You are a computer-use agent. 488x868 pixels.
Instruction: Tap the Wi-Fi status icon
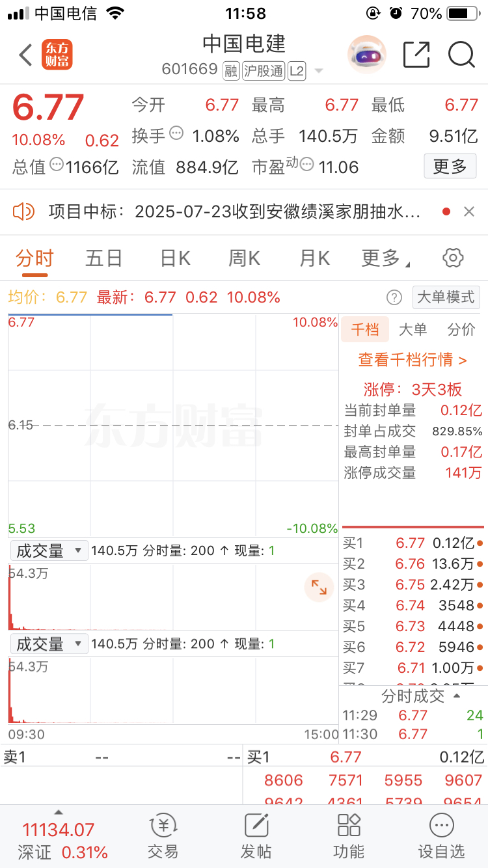[115, 13]
